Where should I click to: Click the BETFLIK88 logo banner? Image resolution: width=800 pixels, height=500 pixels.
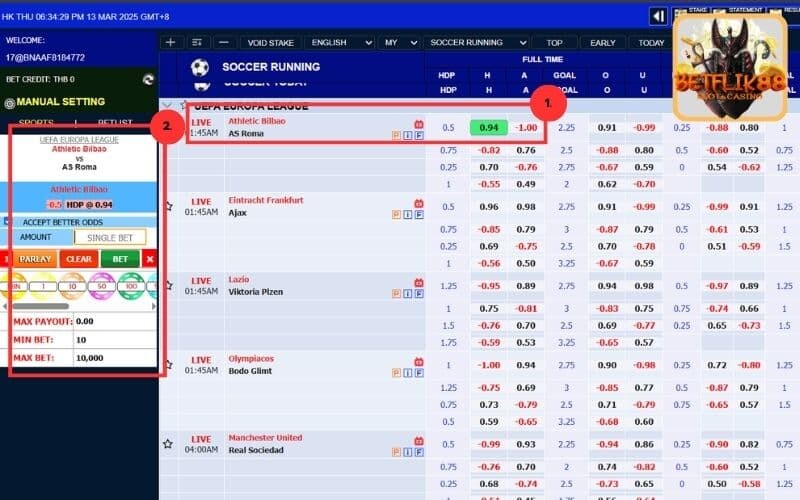click(730, 67)
